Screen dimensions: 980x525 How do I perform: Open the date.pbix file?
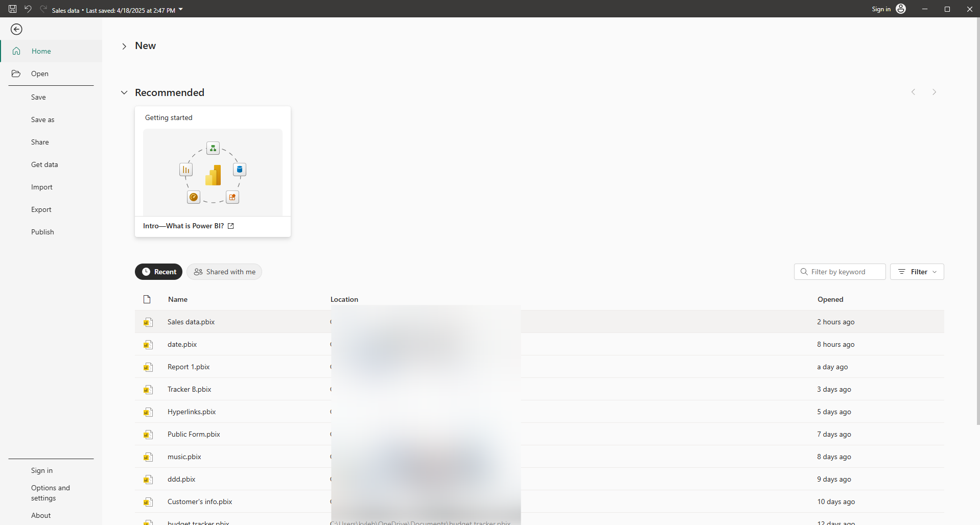[182, 344]
